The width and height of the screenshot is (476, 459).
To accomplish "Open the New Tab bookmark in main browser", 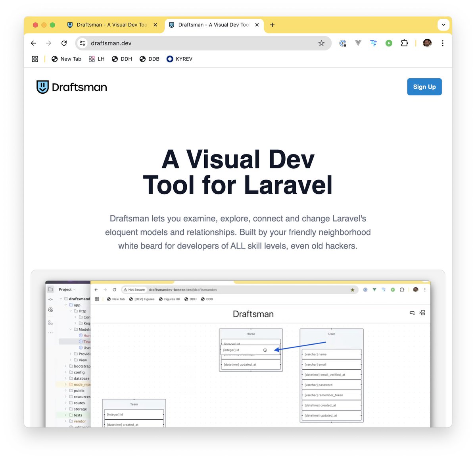I will [x=66, y=59].
